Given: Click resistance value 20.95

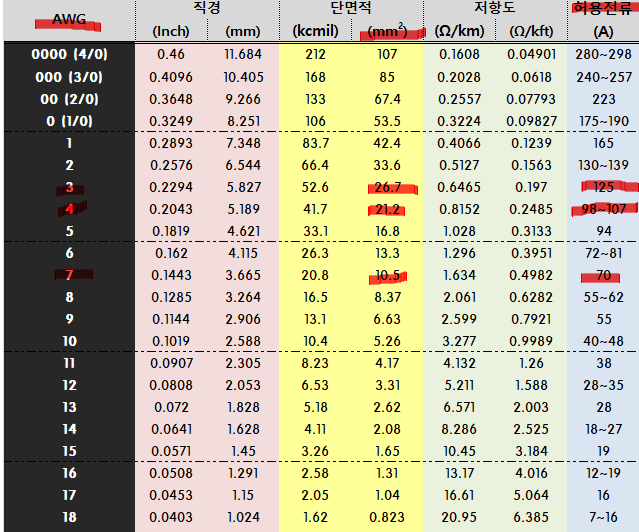Looking at the screenshot, I should click(x=459, y=517).
